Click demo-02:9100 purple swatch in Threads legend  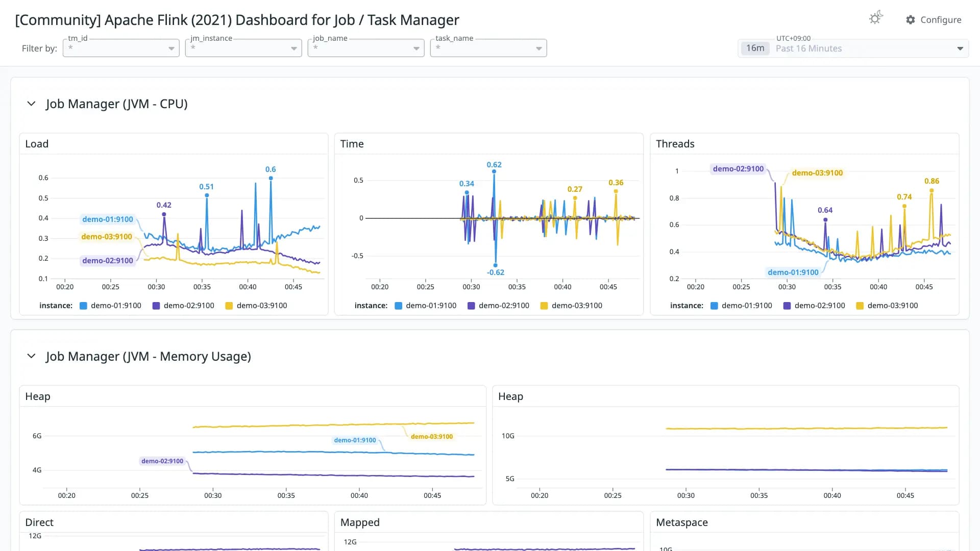[x=787, y=306]
